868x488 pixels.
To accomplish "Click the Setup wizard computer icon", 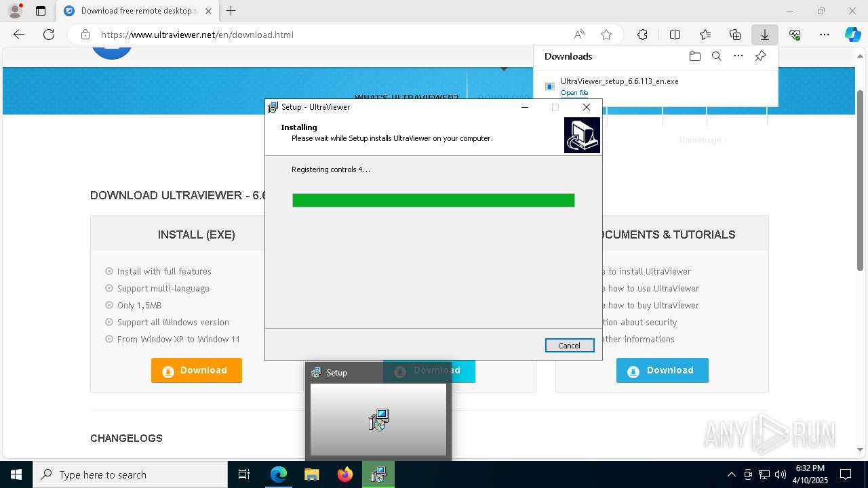I will click(x=582, y=135).
